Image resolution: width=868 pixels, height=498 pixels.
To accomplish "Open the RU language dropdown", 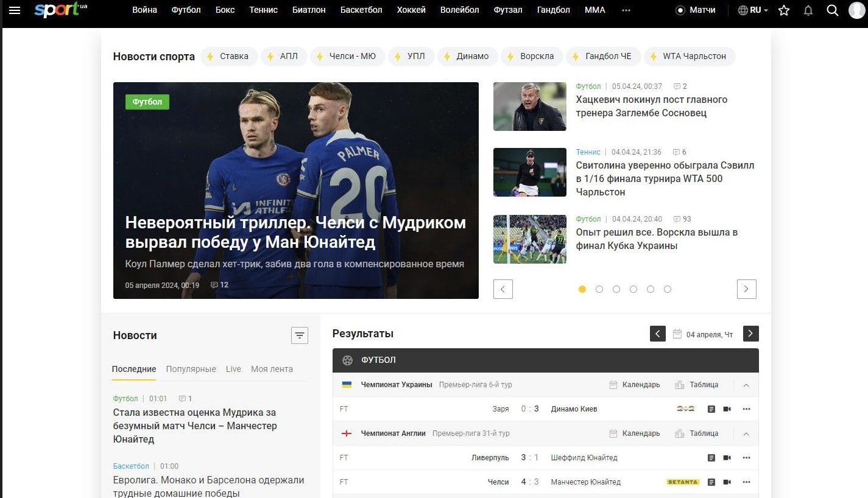I will point(753,10).
